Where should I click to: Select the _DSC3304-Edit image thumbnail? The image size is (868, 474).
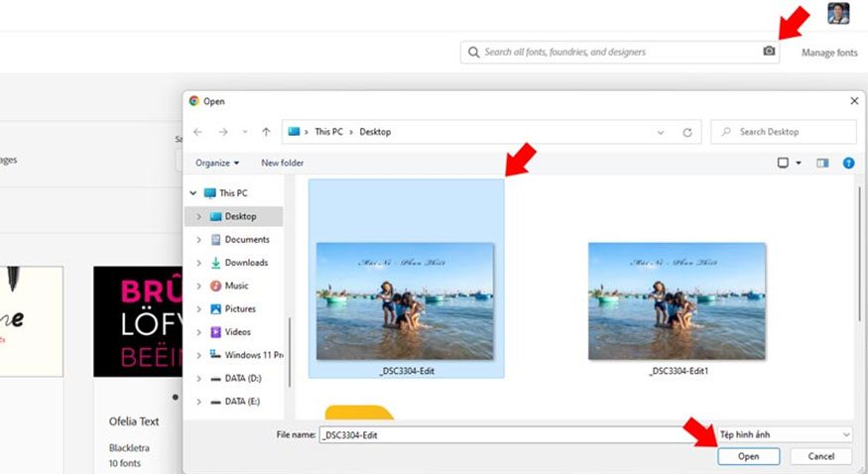point(405,301)
